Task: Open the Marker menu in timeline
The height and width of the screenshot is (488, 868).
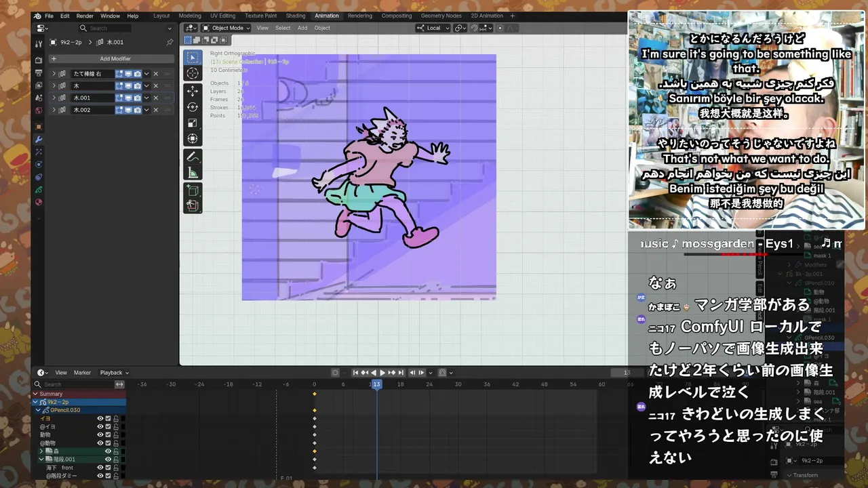Action: pyautogui.click(x=82, y=373)
